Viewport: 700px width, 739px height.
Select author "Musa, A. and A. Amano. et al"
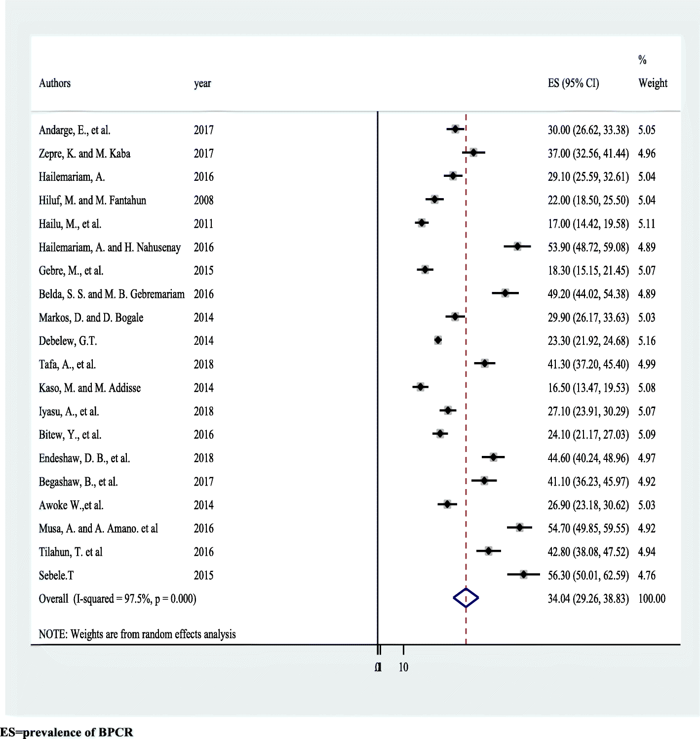(98, 529)
